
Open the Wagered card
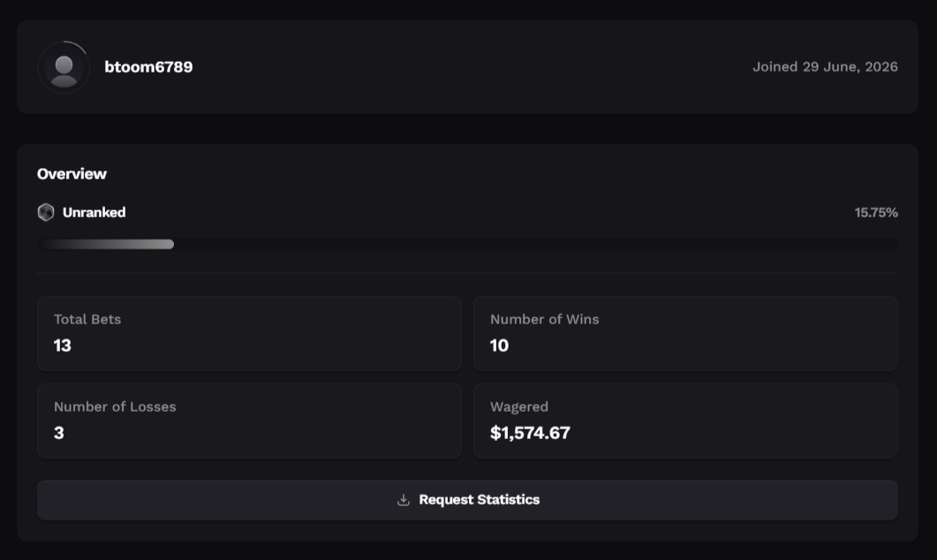(685, 420)
